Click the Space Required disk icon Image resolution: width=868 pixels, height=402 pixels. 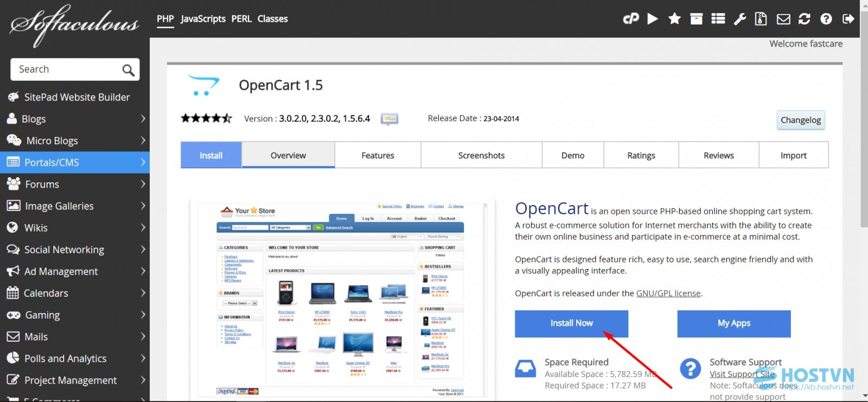coord(525,369)
